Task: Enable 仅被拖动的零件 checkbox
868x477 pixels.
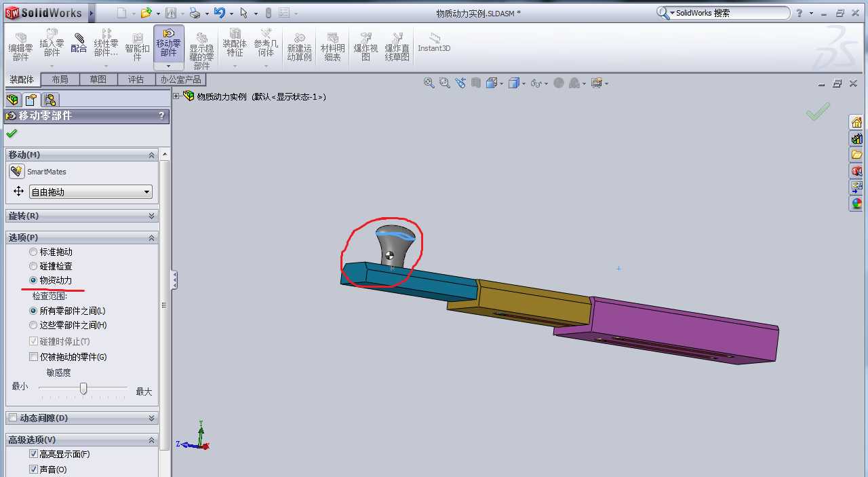Action: point(34,357)
